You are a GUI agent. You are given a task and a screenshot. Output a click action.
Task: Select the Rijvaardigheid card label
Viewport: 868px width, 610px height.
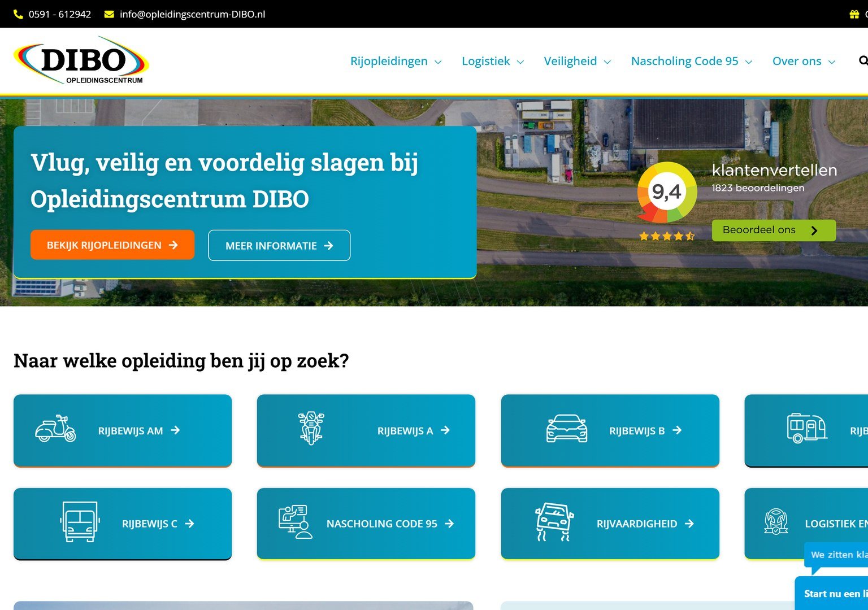point(637,524)
